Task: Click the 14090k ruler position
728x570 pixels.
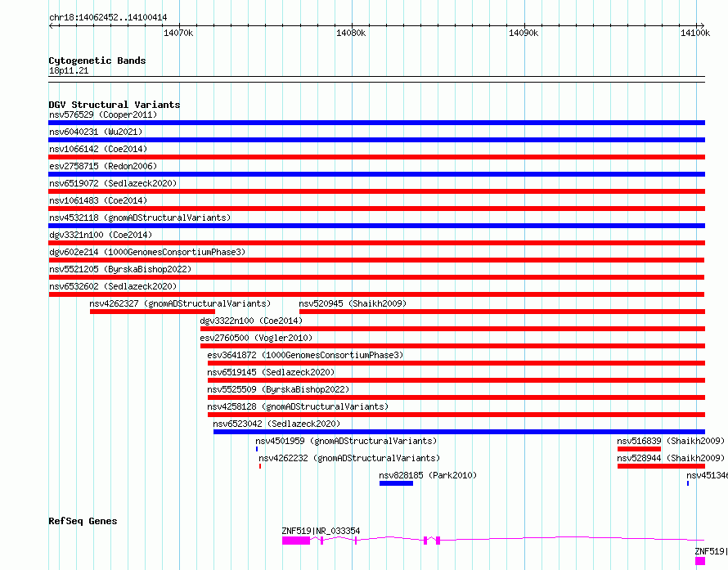Action: pyautogui.click(x=524, y=33)
